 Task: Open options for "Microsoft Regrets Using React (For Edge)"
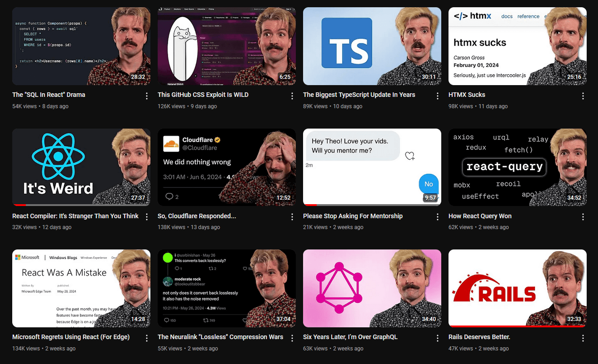click(146, 338)
